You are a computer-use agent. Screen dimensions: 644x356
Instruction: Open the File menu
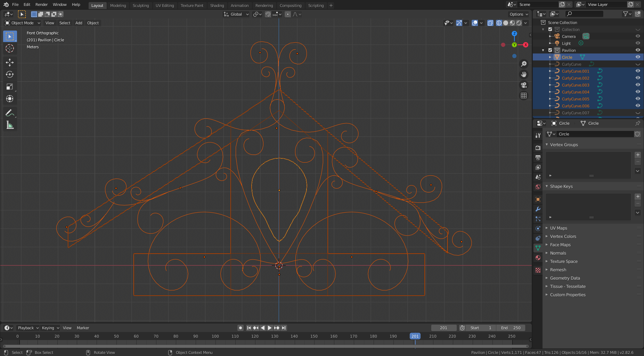15,5
